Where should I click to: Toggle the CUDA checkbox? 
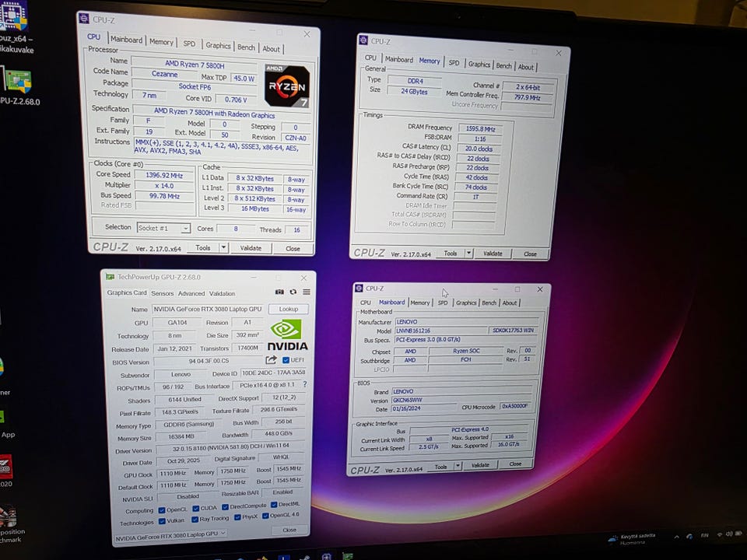196,508
